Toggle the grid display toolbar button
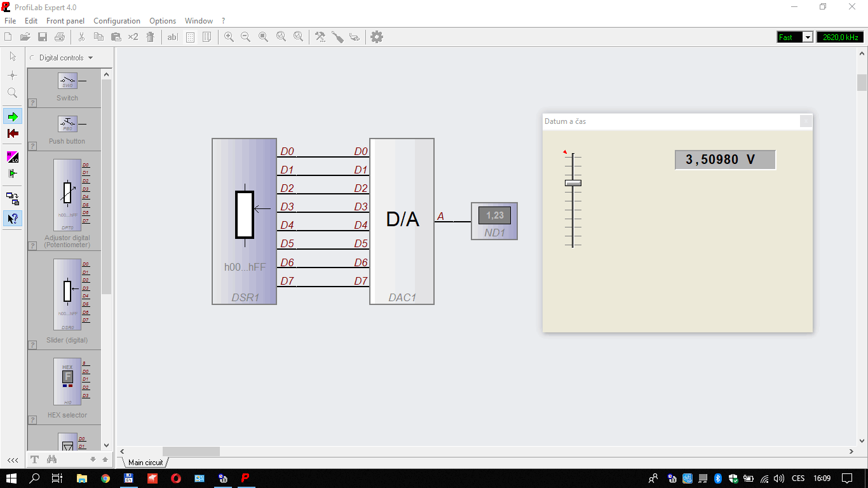The height and width of the screenshot is (488, 868). point(190,37)
